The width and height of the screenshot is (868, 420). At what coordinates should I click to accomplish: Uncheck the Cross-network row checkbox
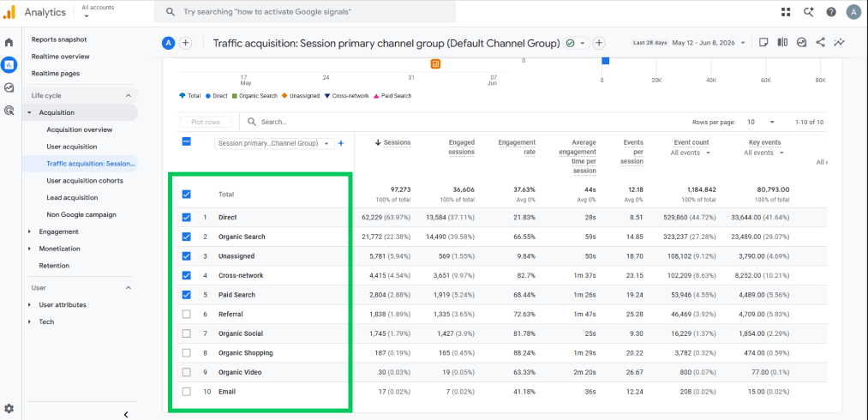187,275
